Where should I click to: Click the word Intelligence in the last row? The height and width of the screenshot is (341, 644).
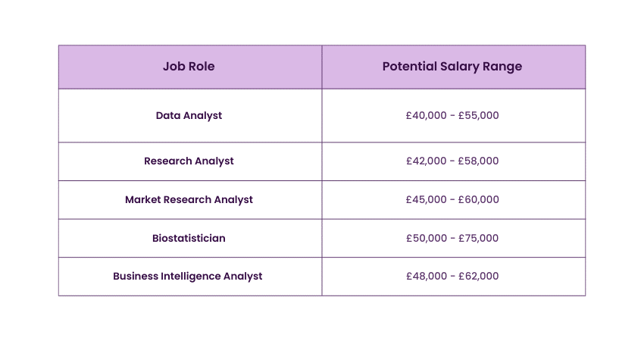pyautogui.click(x=190, y=277)
